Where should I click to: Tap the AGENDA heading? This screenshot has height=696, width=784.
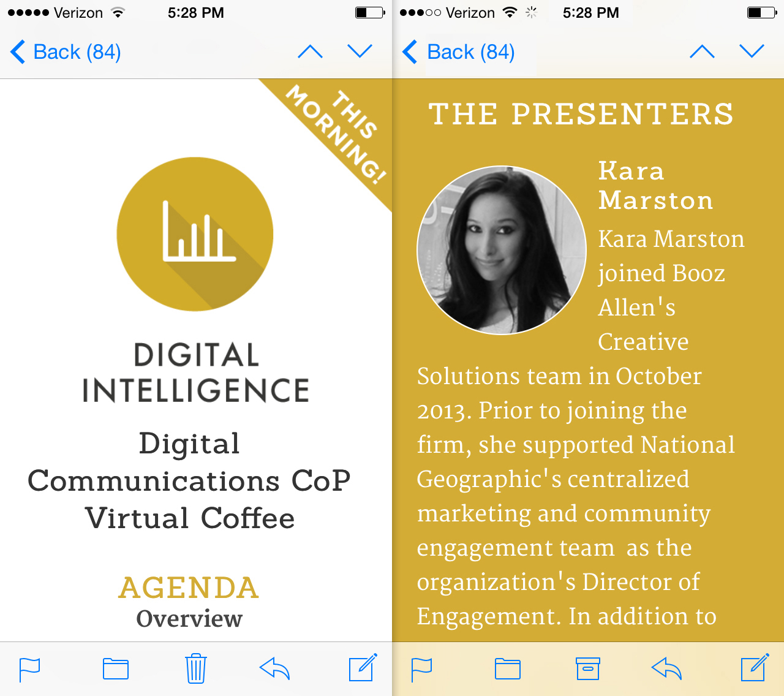point(189,588)
